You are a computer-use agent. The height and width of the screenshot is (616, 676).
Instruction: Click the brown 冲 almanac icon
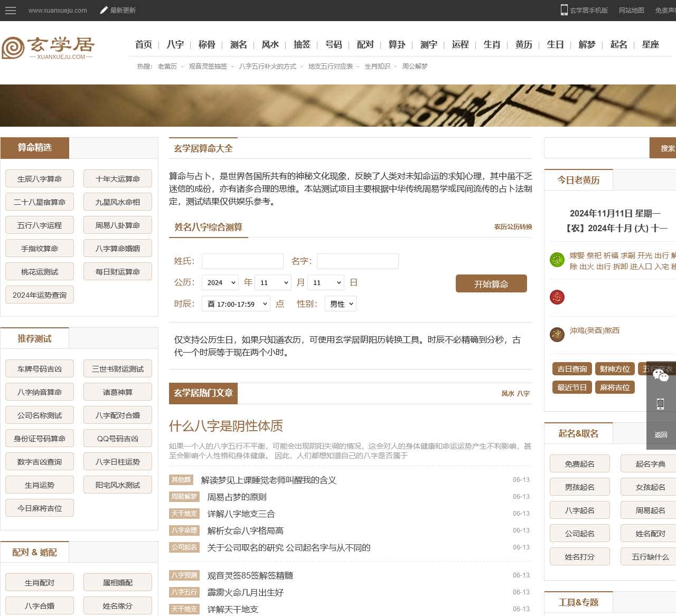click(x=557, y=334)
